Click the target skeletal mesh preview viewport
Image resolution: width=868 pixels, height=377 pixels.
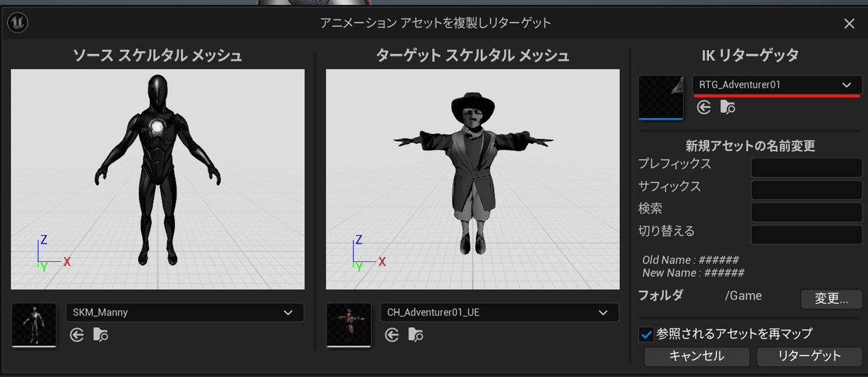[x=473, y=179]
